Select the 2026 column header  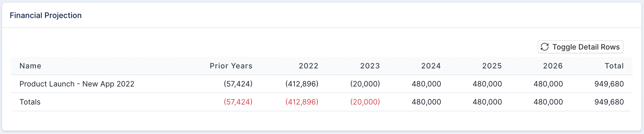553,66
